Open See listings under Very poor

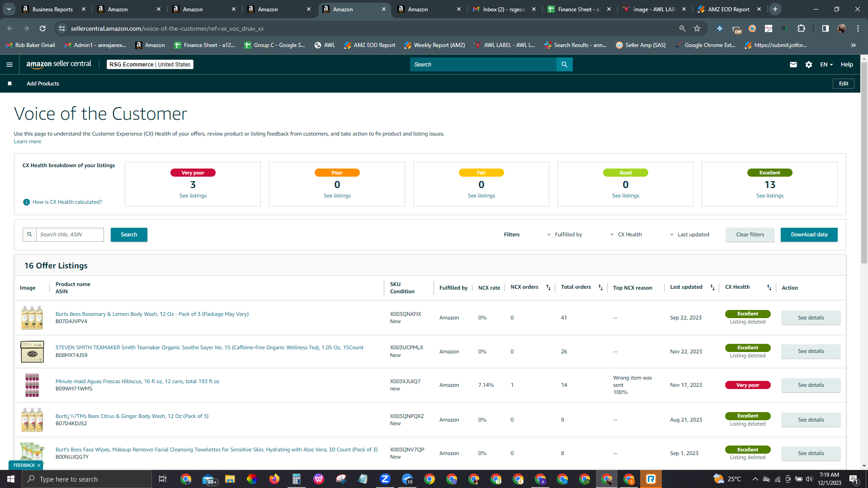(193, 196)
